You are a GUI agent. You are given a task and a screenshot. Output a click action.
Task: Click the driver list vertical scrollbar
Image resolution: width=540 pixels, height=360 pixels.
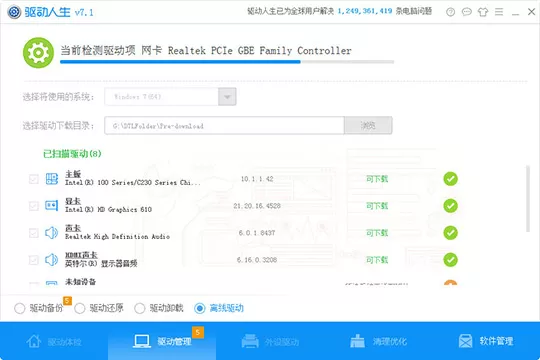528,199
